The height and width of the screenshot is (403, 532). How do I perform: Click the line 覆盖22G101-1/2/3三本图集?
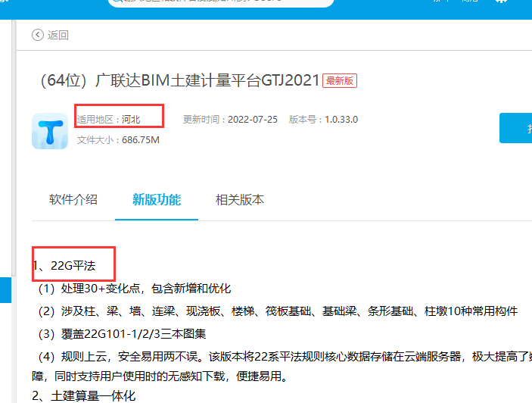coord(122,334)
